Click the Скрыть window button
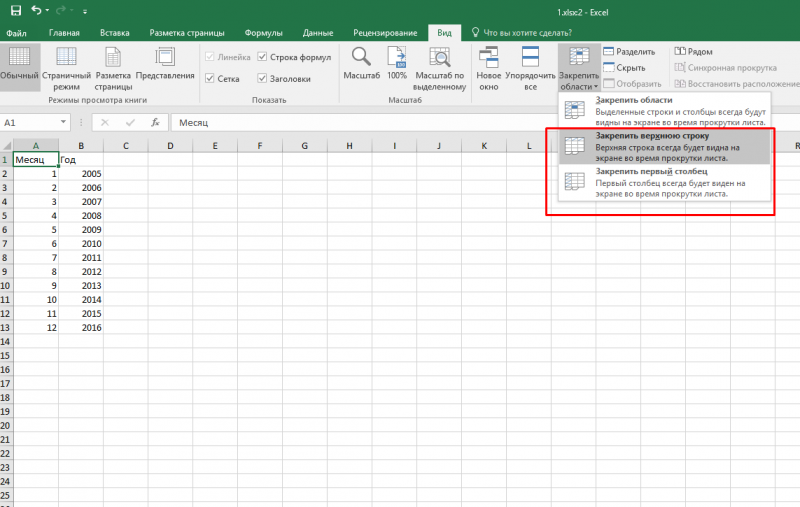This screenshot has width=800, height=507. tap(624, 67)
